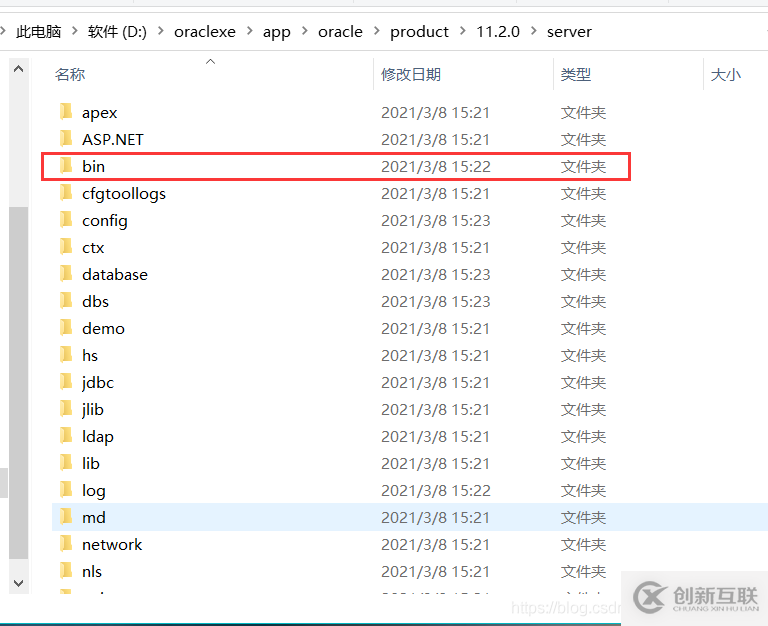Viewport: 768px width, 626px height.
Task: Click the vertical scrollbar thumb
Action: click(19, 383)
